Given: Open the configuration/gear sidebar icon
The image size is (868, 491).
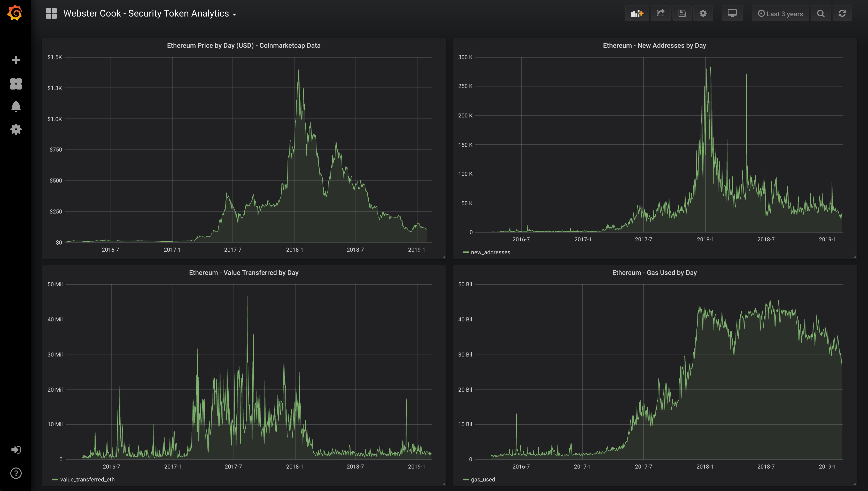Looking at the screenshot, I should click(x=16, y=129).
